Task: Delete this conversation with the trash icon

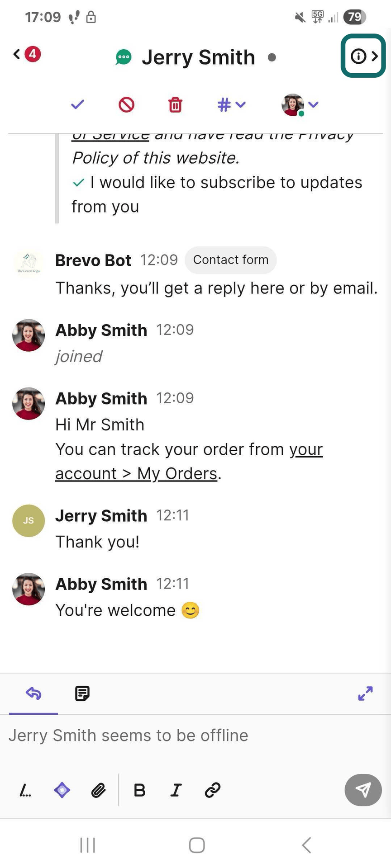Action: (175, 104)
